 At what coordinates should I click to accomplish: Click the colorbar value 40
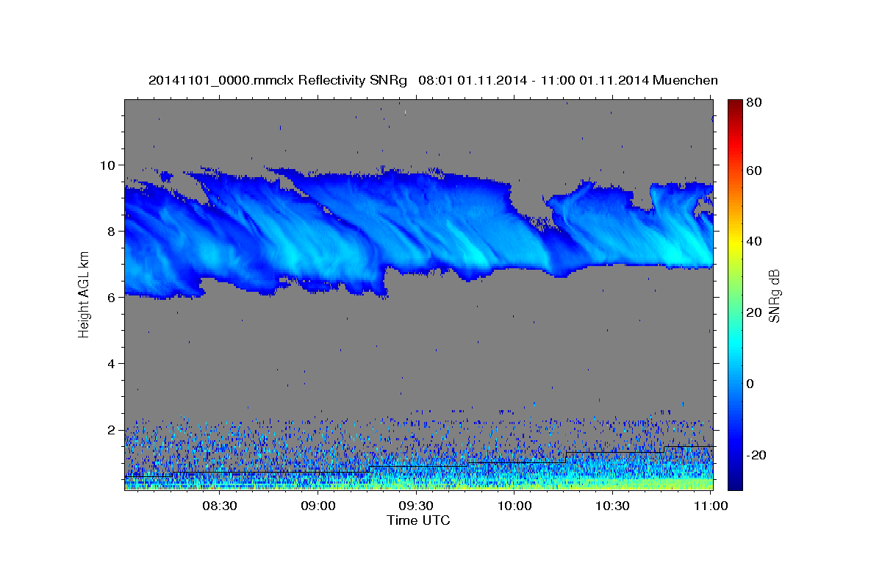tap(753, 241)
